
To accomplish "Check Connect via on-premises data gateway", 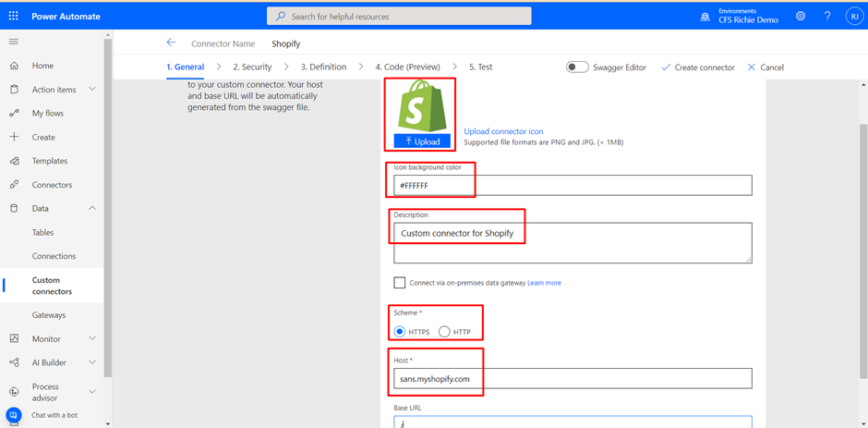I will [399, 283].
